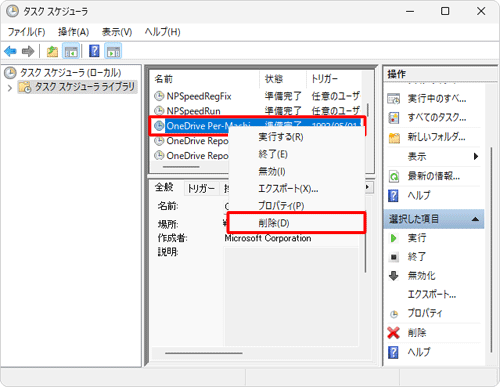The height and width of the screenshot is (387, 500).
Task: Click the tab scroll right arrow in details pane
Action: (367, 187)
